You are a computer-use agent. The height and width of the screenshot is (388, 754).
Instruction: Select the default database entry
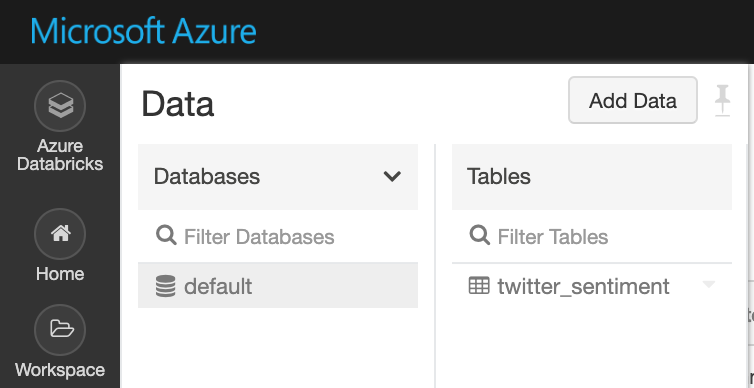point(278,286)
